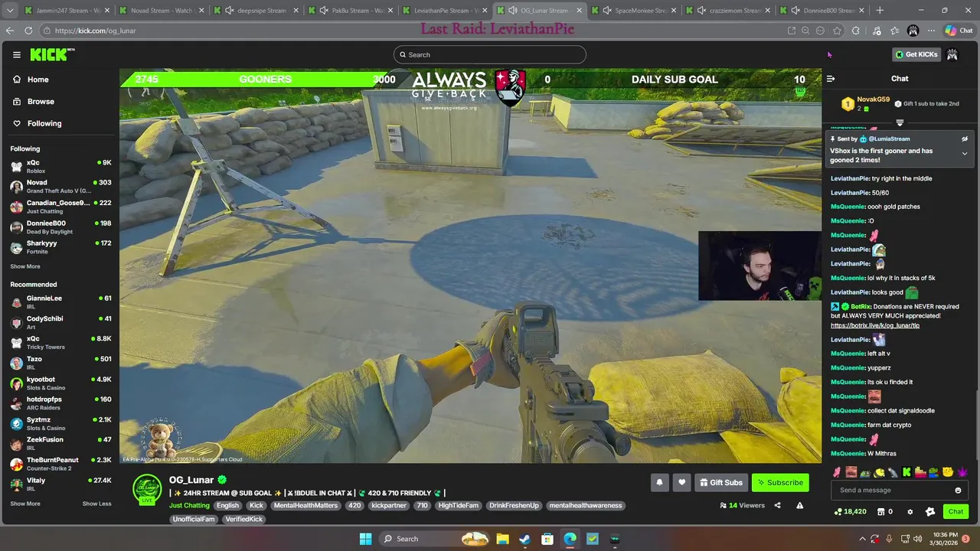980x551 pixels.
Task: Open the Edge profile avatar
Action: [x=913, y=31]
